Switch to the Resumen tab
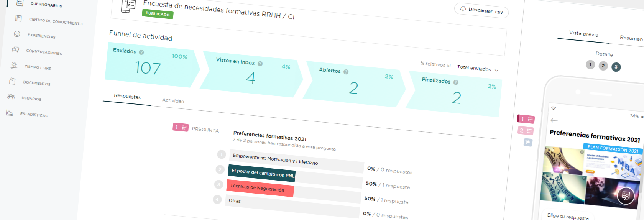The height and width of the screenshot is (220, 644). pos(631,38)
